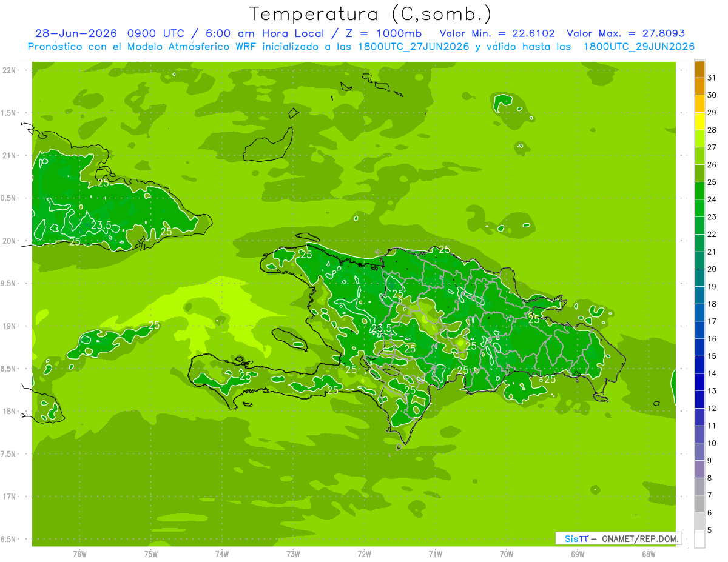Pick the orange legend swatch between 30 and 31
Image resolution: width=728 pixels, height=562 pixels.
click(699, 87)
